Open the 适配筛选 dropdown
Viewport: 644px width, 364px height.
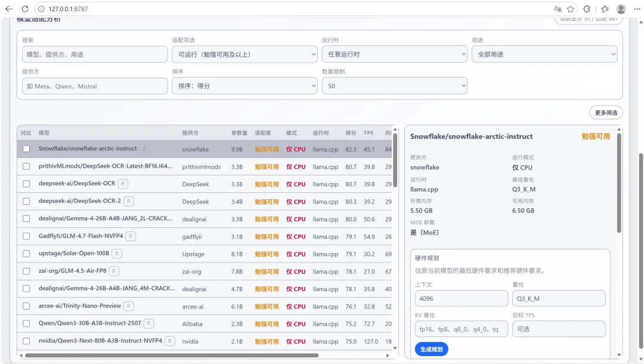click(244, 54)
